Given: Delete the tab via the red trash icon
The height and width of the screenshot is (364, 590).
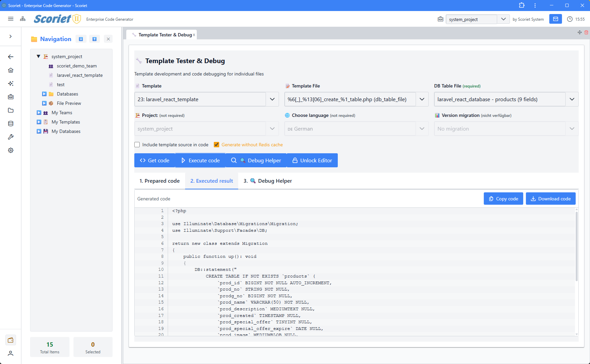Looking at the screenshot, I should (x=587, y=32).
